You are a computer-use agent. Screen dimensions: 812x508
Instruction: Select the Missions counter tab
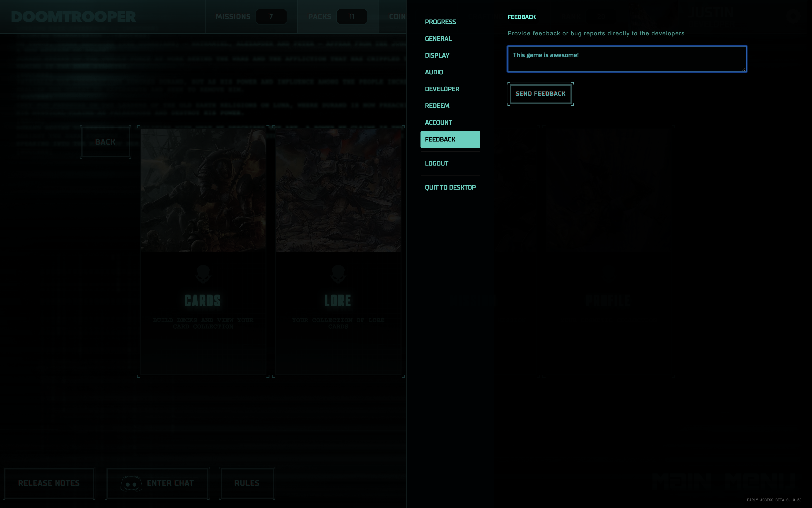251,17
